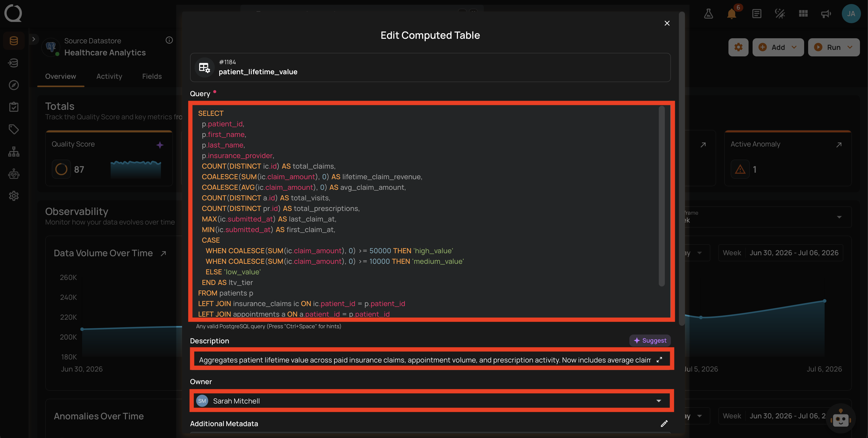Open the apps grid icon in header

click(803, 14)
